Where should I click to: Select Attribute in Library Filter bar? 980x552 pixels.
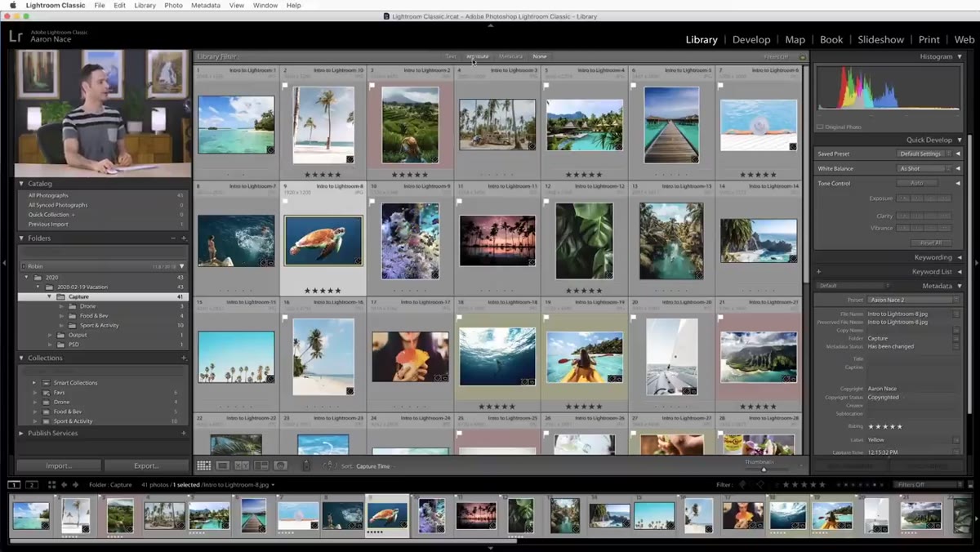tap(478, 56)
